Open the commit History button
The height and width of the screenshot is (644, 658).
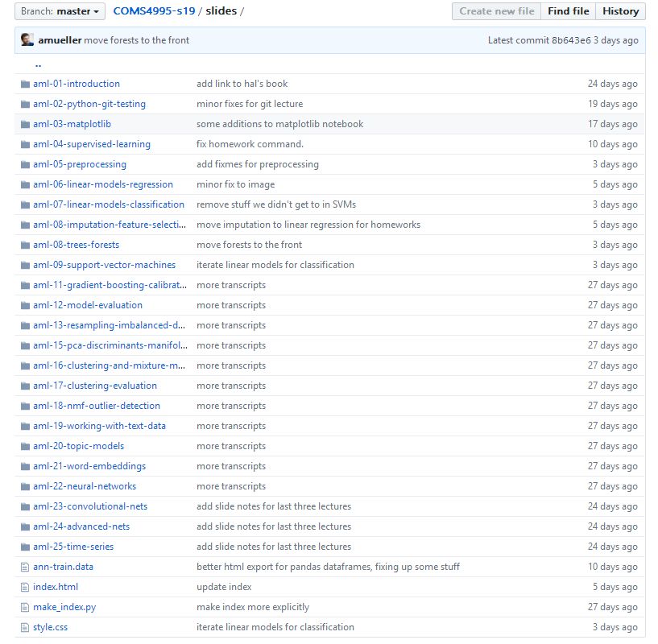[x=620, y=11]
